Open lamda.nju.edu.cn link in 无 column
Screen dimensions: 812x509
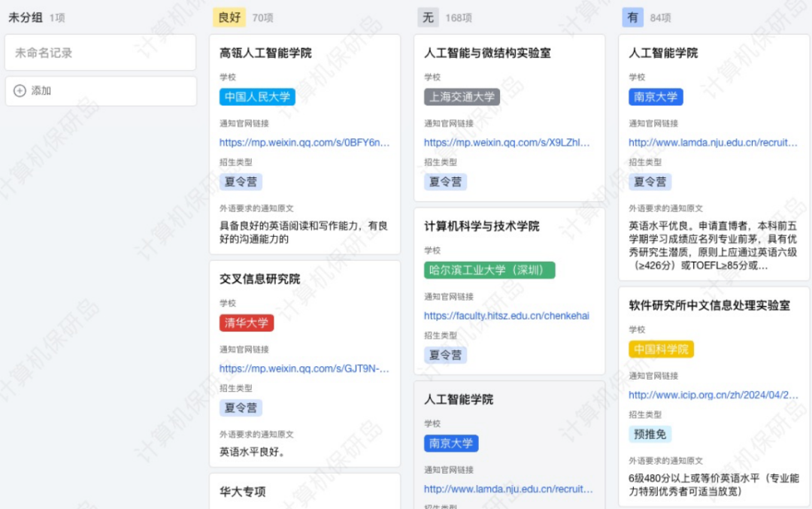(508, 489)
